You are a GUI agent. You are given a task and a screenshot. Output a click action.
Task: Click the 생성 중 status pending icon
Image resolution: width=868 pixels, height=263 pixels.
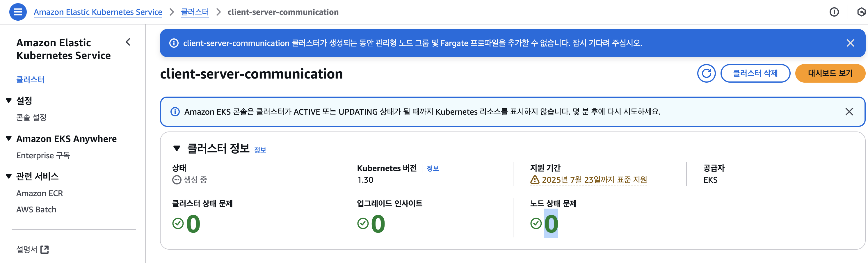pyautogui.click(x=177, y=180)
